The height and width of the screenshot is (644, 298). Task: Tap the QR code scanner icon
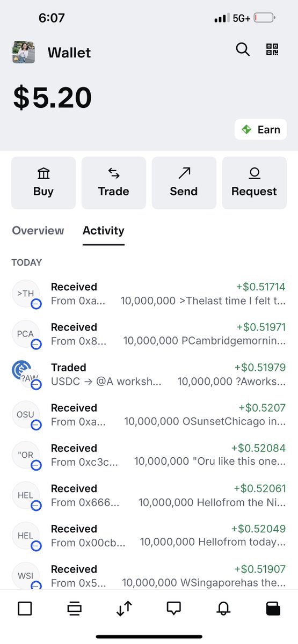point(273,50)
